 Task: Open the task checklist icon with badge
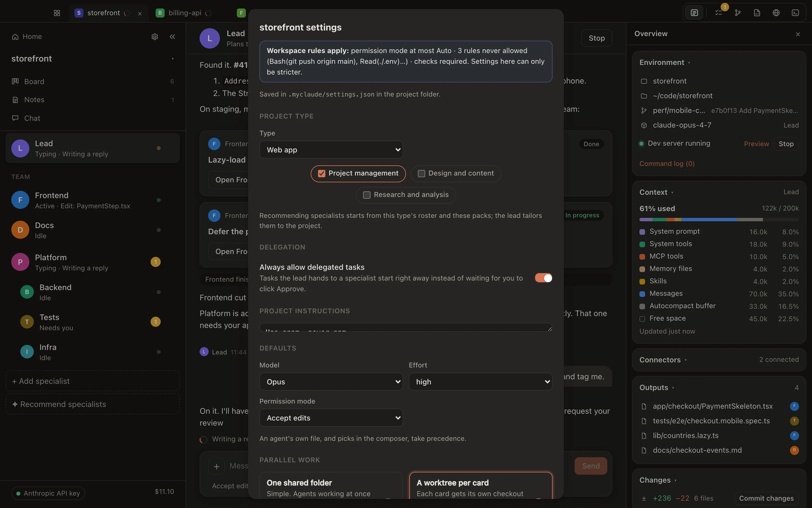(x=718, y=13)
